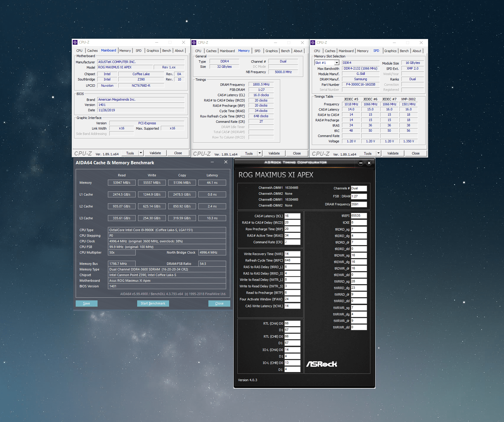Click Validate in Mainboard CPU-Z window
504x422 pixels.
pyautogui.click(x=155, y=153)
